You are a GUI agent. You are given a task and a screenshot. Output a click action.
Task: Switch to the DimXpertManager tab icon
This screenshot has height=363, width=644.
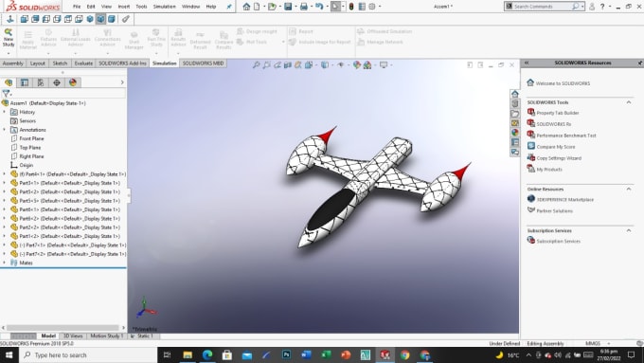pos(57,82)
